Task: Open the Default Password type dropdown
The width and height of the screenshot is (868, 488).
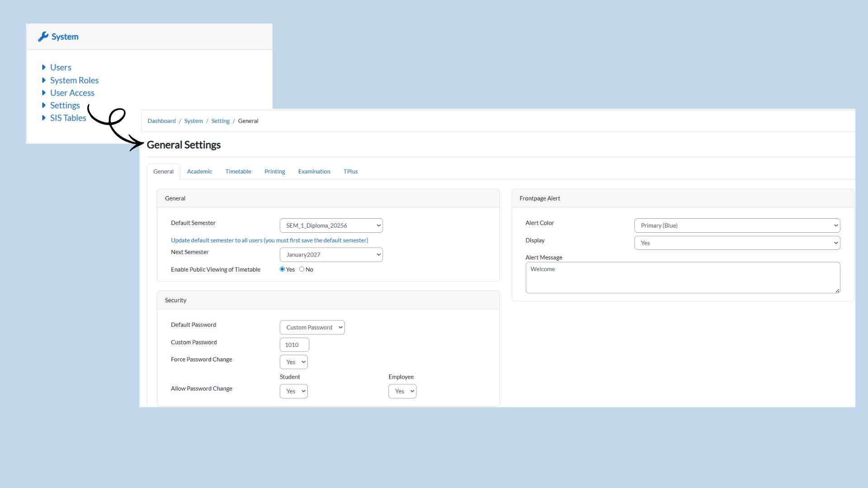Action: coord(312,328)
